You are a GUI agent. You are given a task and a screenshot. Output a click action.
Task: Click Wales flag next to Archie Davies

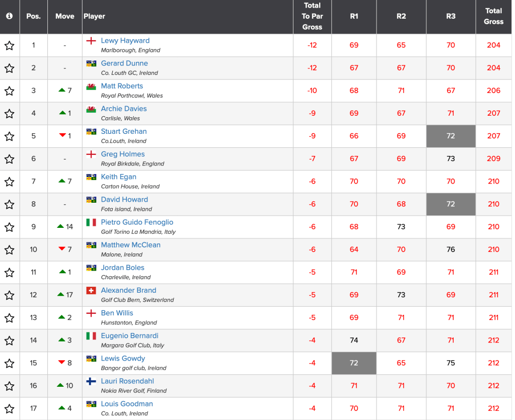[x=91, y=109]
